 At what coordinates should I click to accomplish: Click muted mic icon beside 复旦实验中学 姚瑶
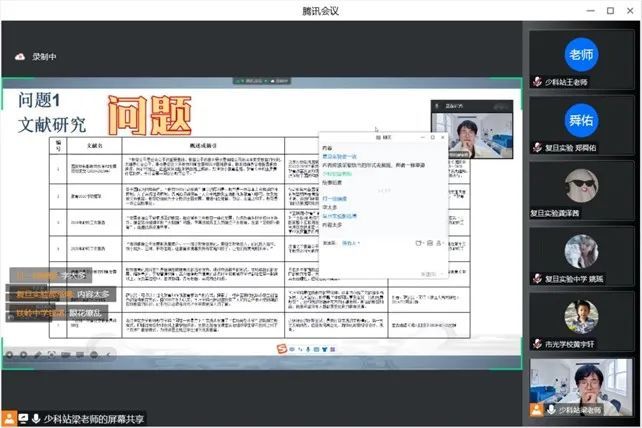(538, 279)
